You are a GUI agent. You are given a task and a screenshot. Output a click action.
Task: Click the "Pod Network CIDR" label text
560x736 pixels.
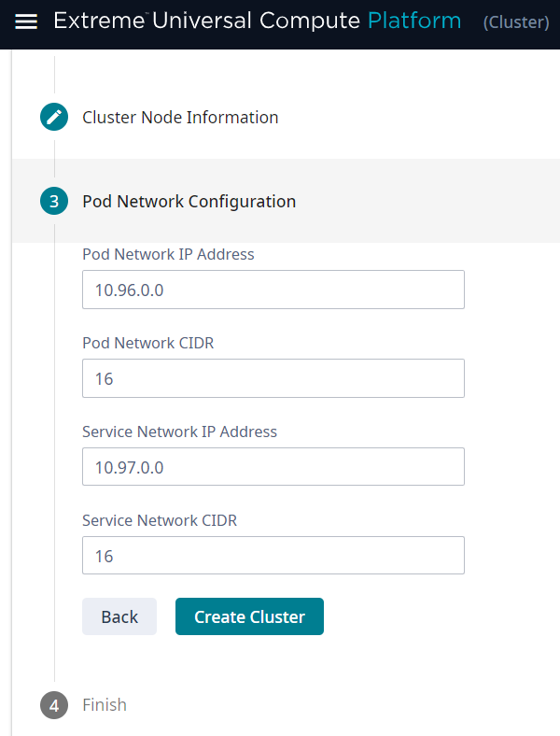tap(147, 343)
